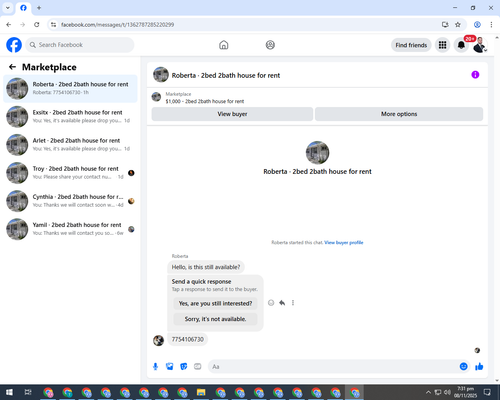Click the View buyer button
The width and height of the screenshot is (500, 400).
click(232, 114)
